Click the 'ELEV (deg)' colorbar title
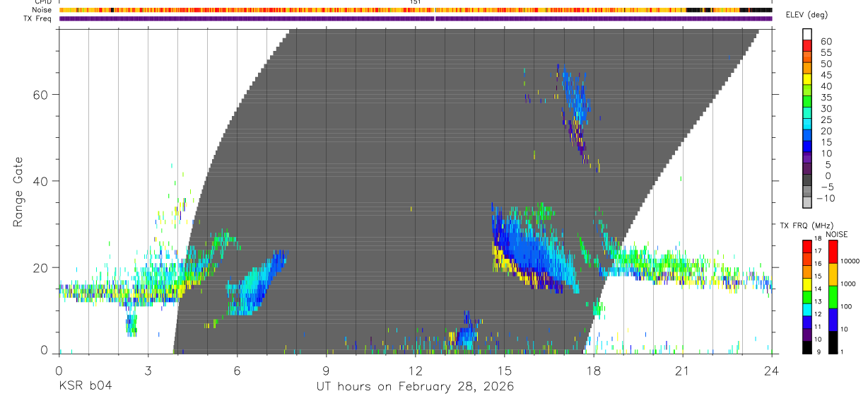 click(807, 15)
